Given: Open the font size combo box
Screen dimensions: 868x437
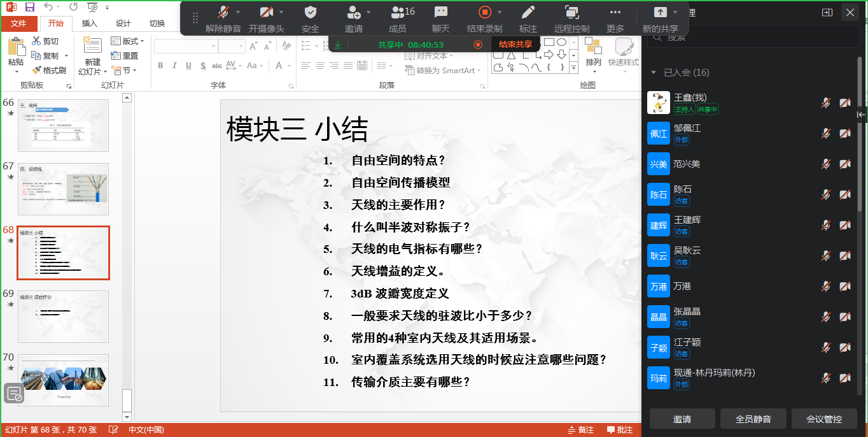Looking at the screenshot, I should [x=232, y=46].
